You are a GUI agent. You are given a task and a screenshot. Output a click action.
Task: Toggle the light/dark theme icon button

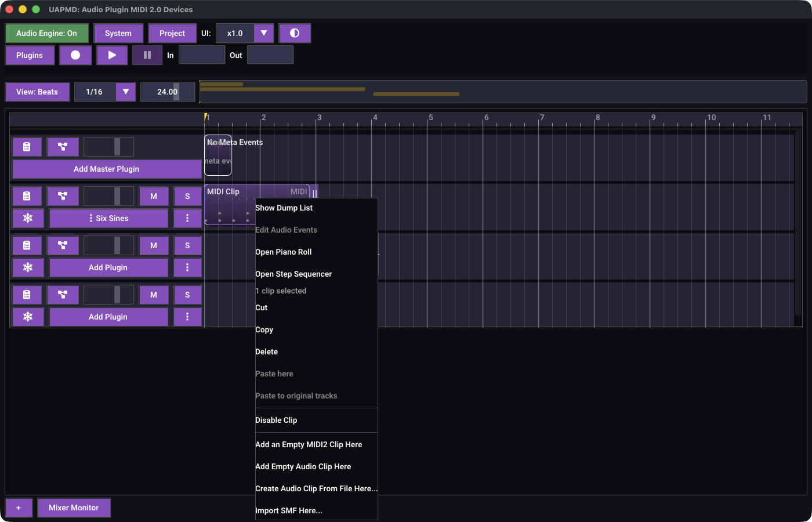295,33
